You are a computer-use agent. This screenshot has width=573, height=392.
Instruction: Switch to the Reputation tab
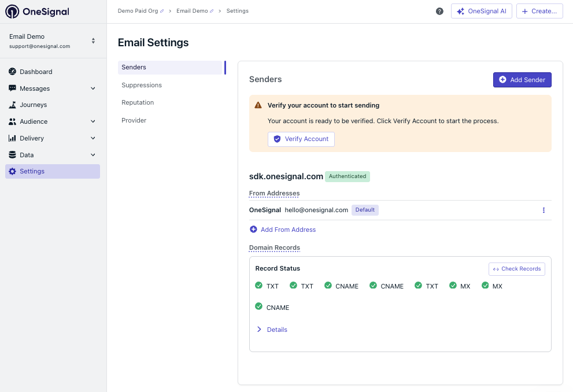point(138,103)
